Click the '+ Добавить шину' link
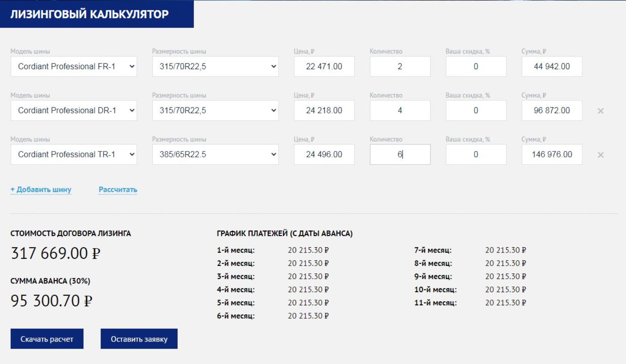Screen dimensions: 626x364 41,190
